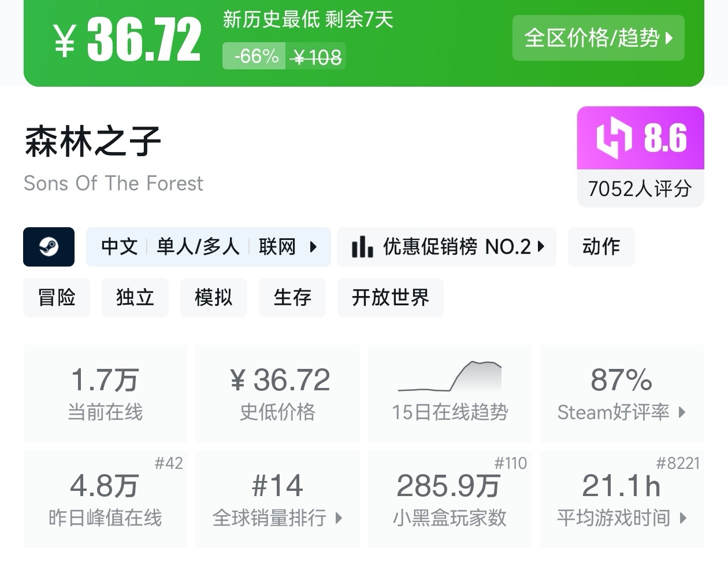The width and height of the screenshot is (728, 562).
Task: Select the 独立 tag
Action: pyautogui.click(x=135, y=298)
